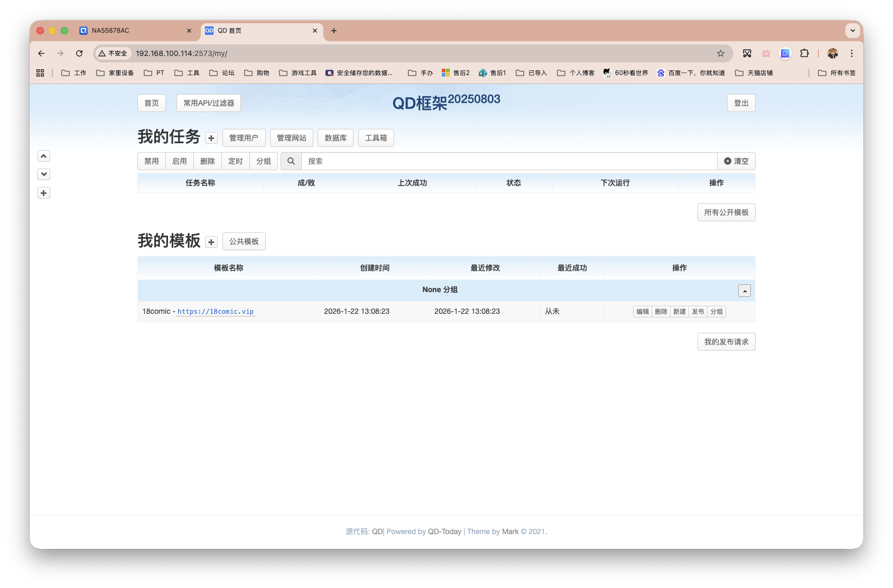Open the tab search chevron at top right

[852, 31]
